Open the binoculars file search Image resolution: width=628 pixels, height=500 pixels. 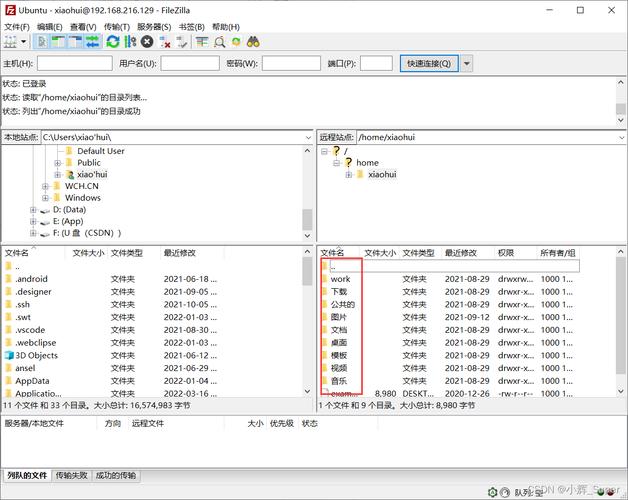[253, 42]
